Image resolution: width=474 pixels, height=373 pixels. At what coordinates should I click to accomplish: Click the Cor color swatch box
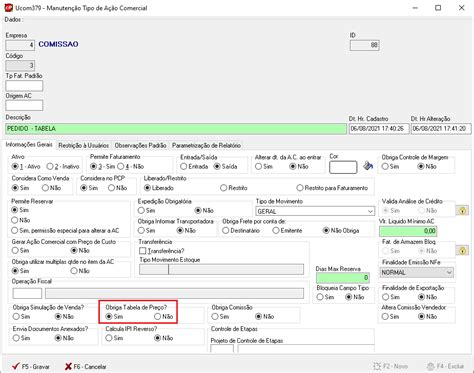point(343,167)
